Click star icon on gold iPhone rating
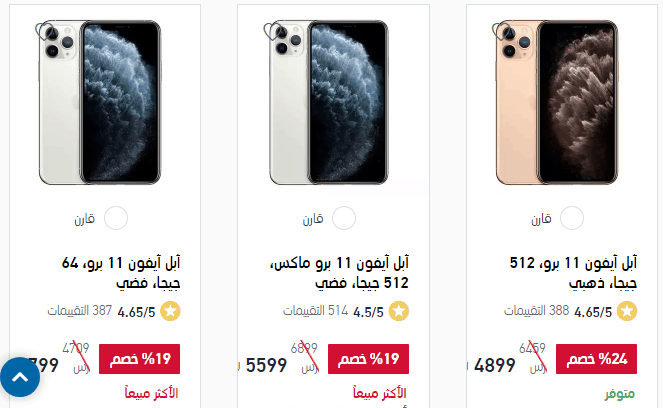This screenshot has width=663, height=408. click(627, 312)
